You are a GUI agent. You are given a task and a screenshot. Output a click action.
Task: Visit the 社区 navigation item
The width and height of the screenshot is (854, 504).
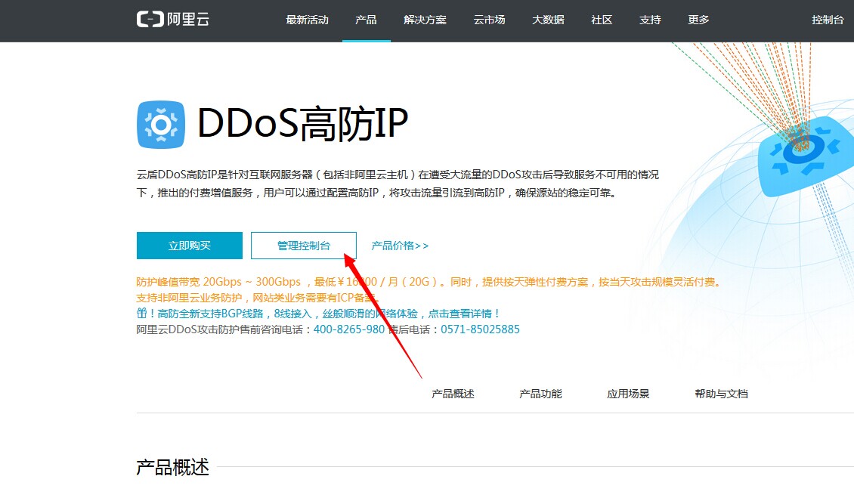click(602, 20)
